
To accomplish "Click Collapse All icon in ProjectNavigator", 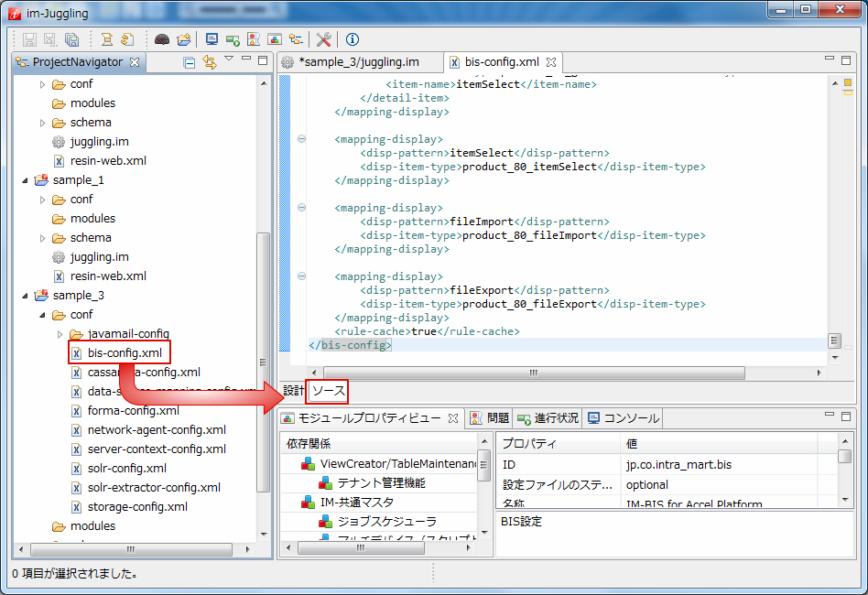I will [x=190, y=62].
